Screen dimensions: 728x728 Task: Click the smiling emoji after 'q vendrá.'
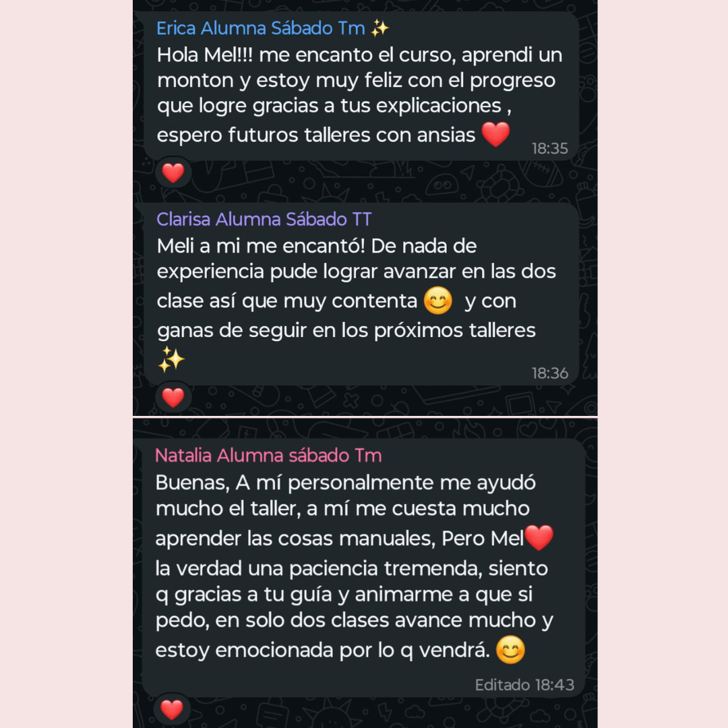tap(510, 650)
